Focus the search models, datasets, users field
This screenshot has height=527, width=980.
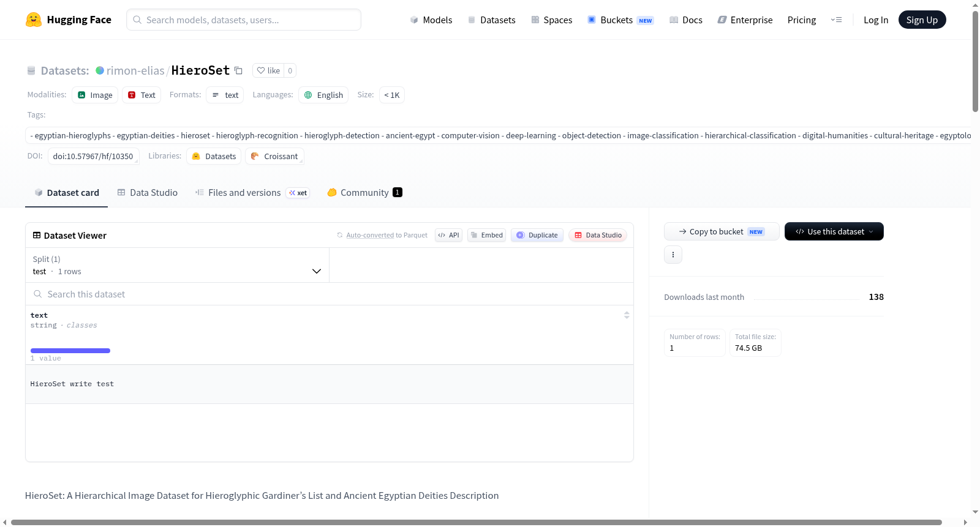[244, 20]
